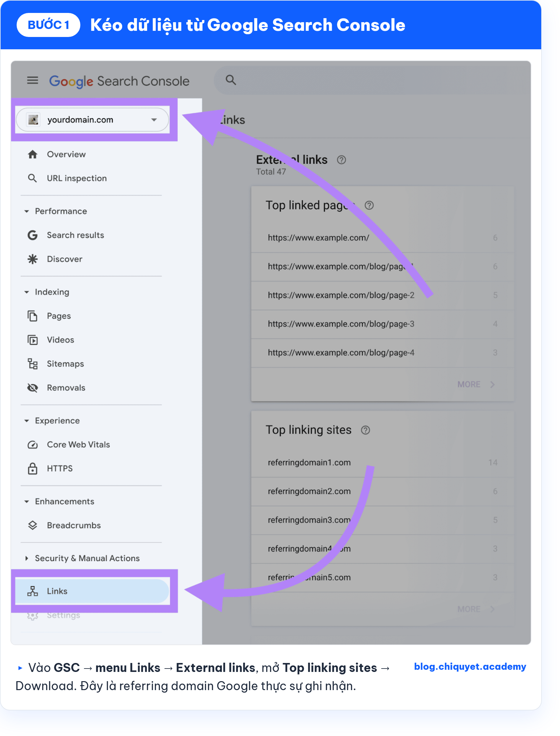Select the blog/page-4 linked page row
Screen dimensions: 560x736
click(x=383, y=353)
